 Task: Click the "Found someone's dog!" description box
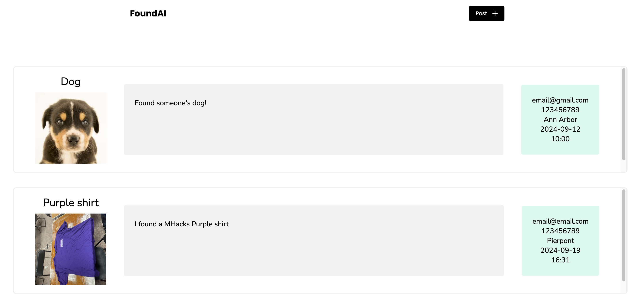314,119
